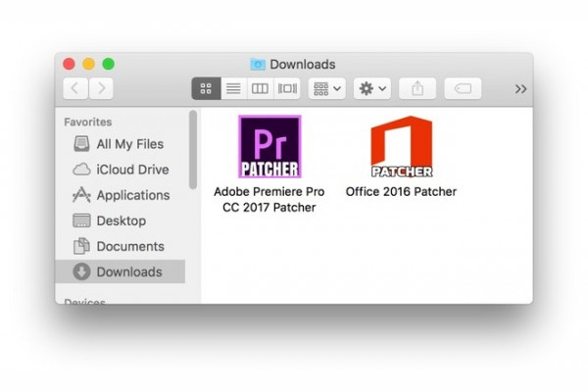Select Adobe Premiere Pro Patcher icon
The height and width of the screenshot is (392, 588).
pos(269,146)
